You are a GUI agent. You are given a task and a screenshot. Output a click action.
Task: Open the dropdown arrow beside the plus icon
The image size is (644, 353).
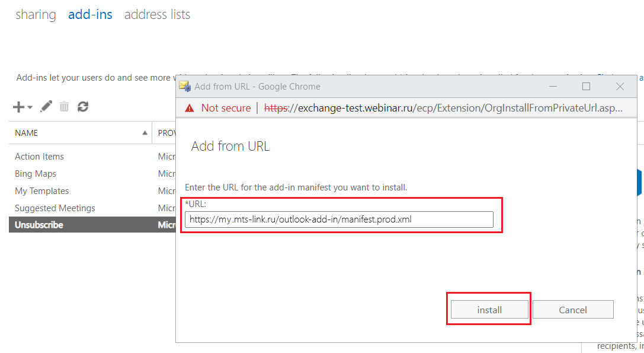pos(30,107)
